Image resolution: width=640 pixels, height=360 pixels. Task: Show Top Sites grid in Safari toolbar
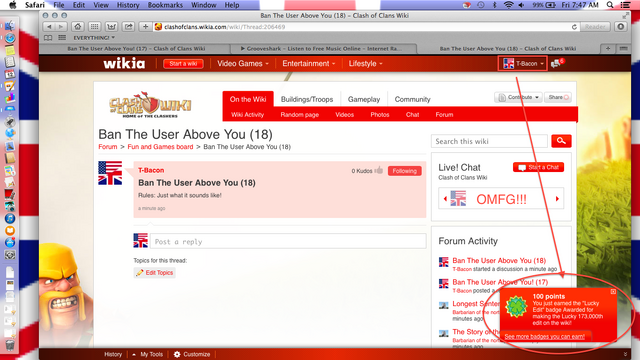[94, 27]
